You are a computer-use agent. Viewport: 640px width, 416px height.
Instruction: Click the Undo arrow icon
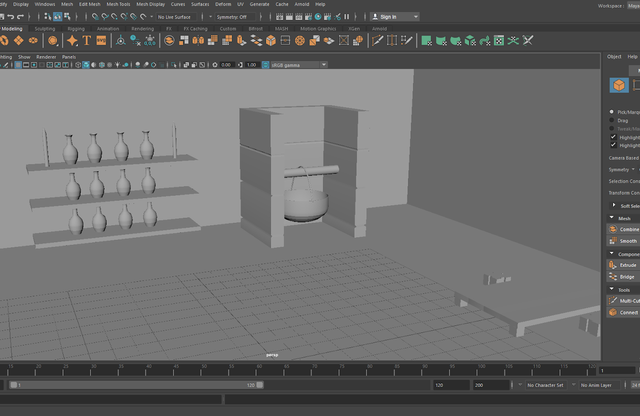[11, 17]
